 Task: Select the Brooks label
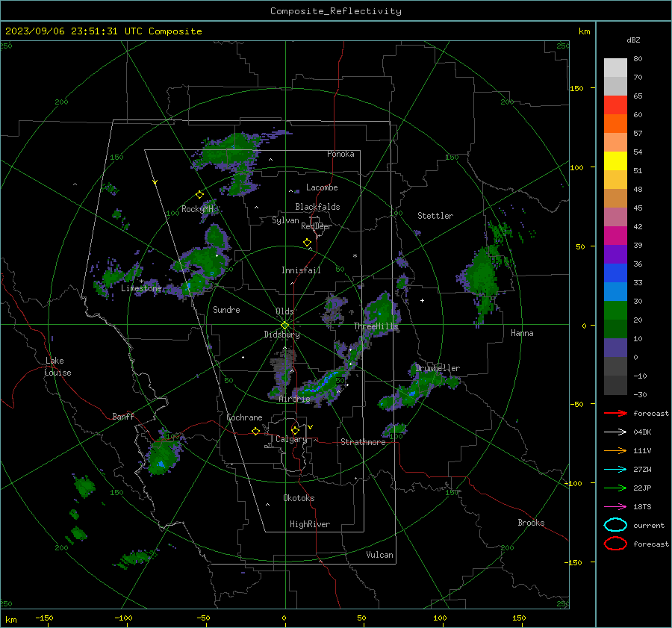531,523
